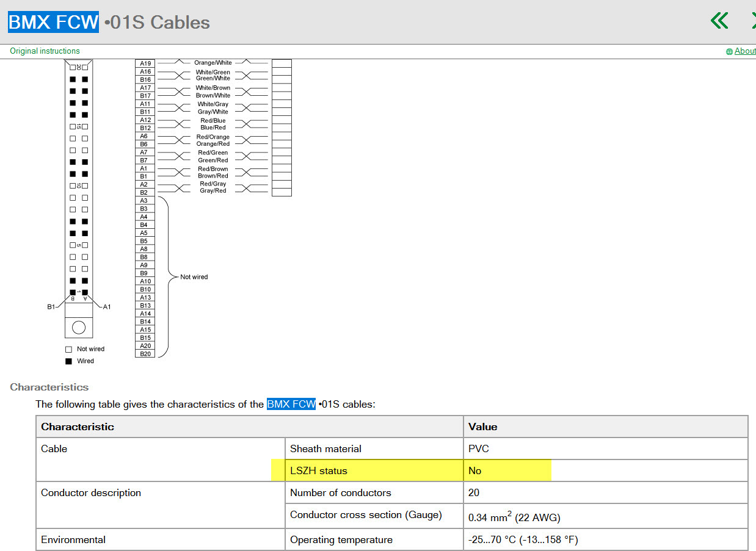Image resolution: width=756 pixels, height=551 pixels.
Task: Click the 'White/Gray' wire color label
Action: click(x=213, y=104)
